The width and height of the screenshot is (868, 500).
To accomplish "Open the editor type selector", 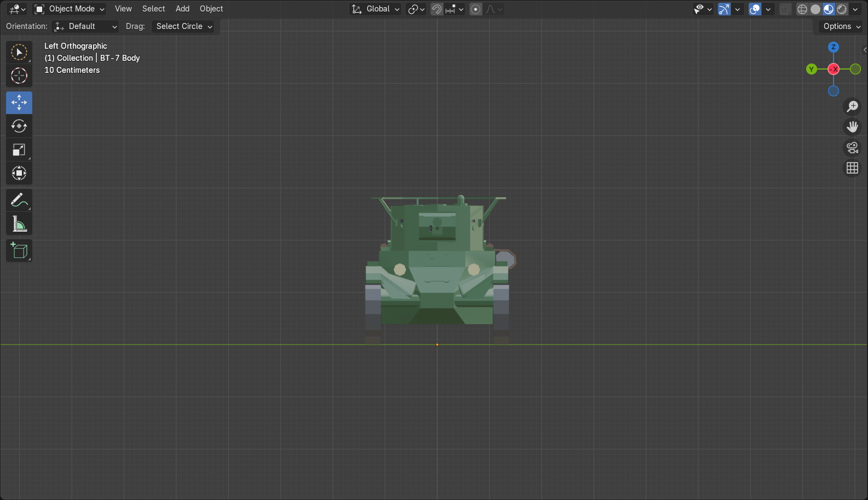I will (18, 9).
